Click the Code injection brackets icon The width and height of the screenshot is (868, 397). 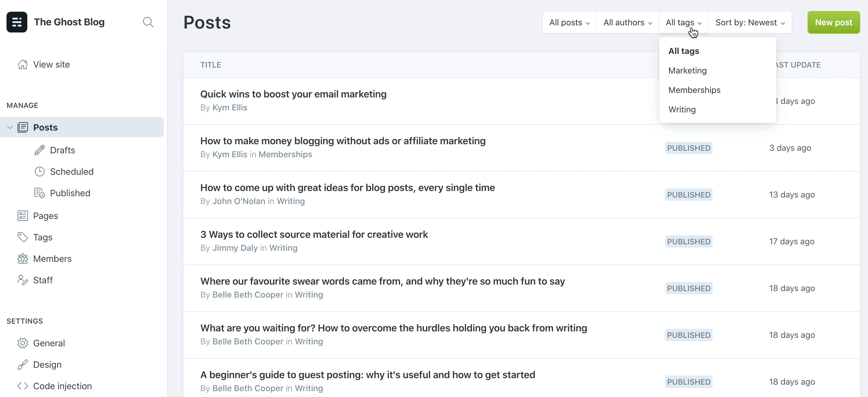(x=22, y=386)
